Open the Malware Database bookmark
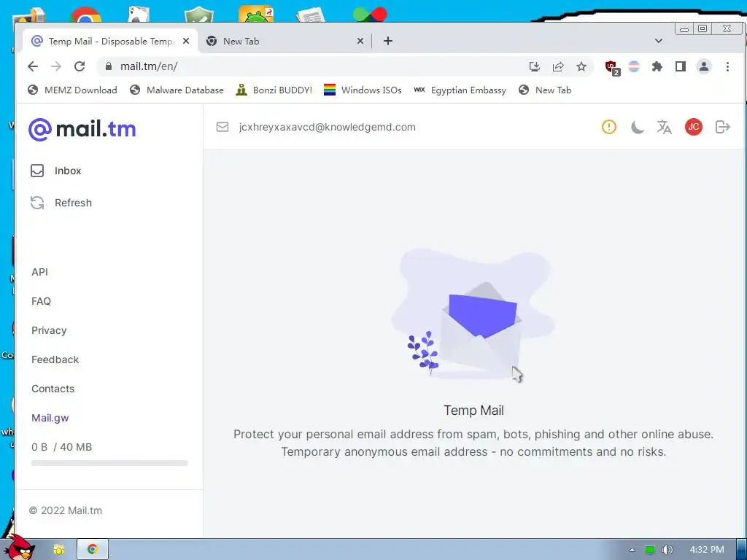The image size is (747, 560). [177, 90]
